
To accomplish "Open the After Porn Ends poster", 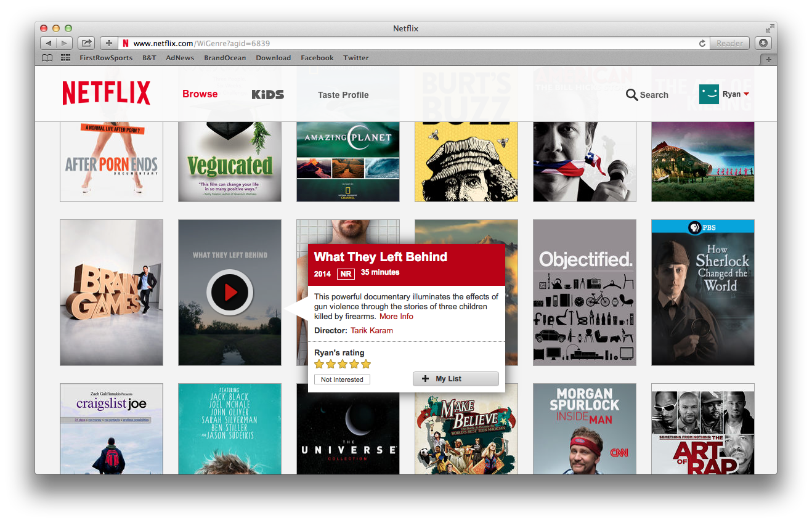I will (x=112, y=161).
